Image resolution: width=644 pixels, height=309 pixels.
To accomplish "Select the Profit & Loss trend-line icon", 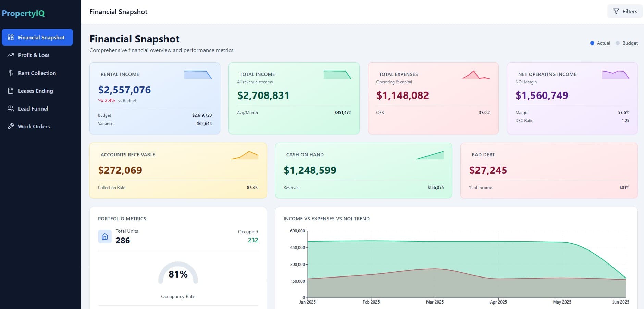I will (10, 55).
